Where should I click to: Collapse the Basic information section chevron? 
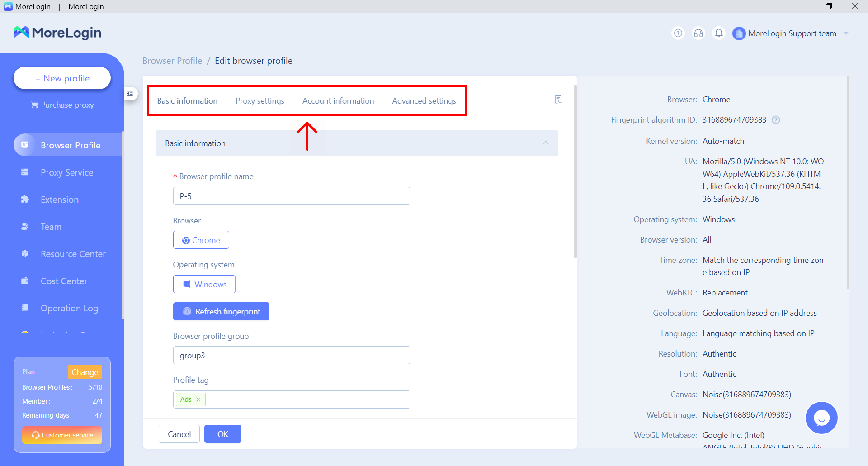546,143
